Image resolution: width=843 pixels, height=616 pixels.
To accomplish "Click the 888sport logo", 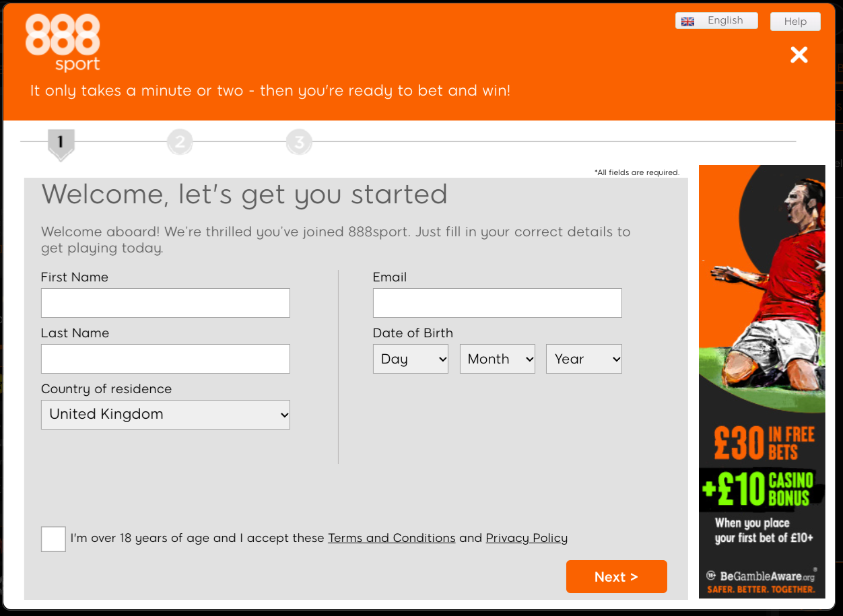I will (x=63, y=43).
